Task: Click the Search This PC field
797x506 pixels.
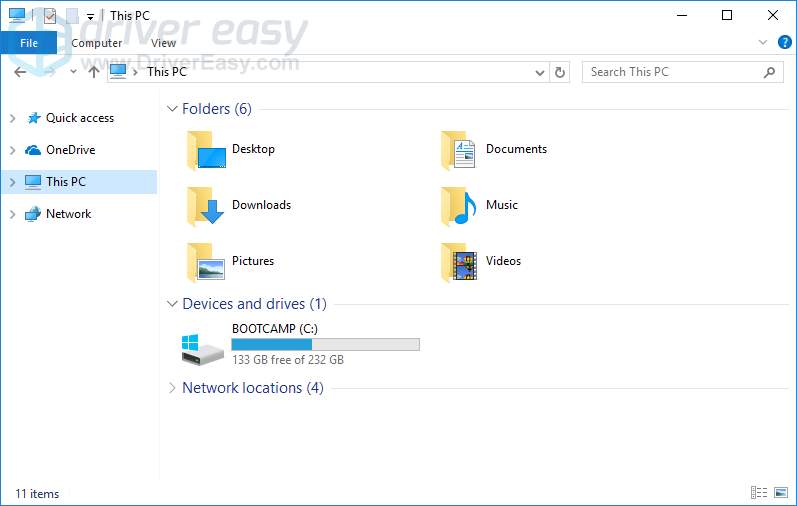Action: pos(670,72)
